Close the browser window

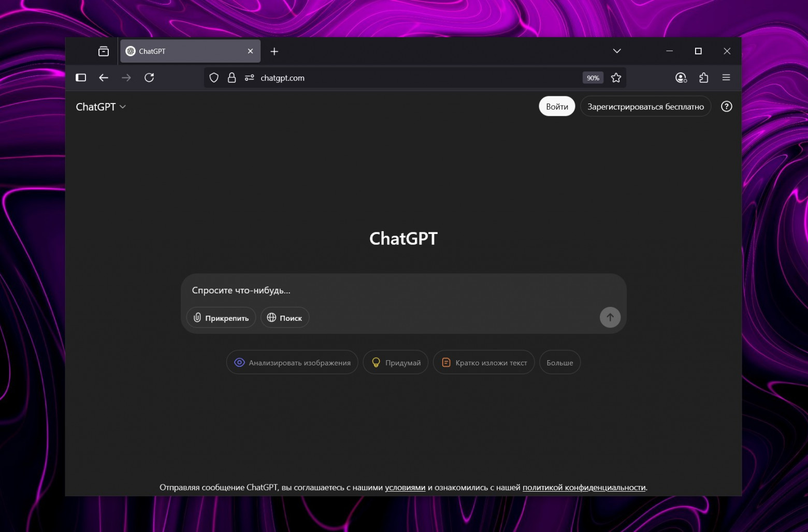[x=727, y=51]
